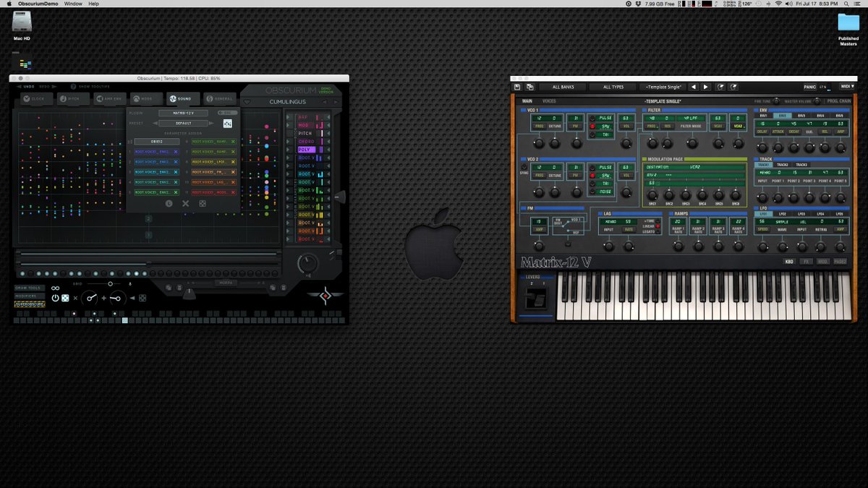The image size is (868, 488).
Task: Select the Pitch icon in Obscurium toolbar
Action: 64,98
